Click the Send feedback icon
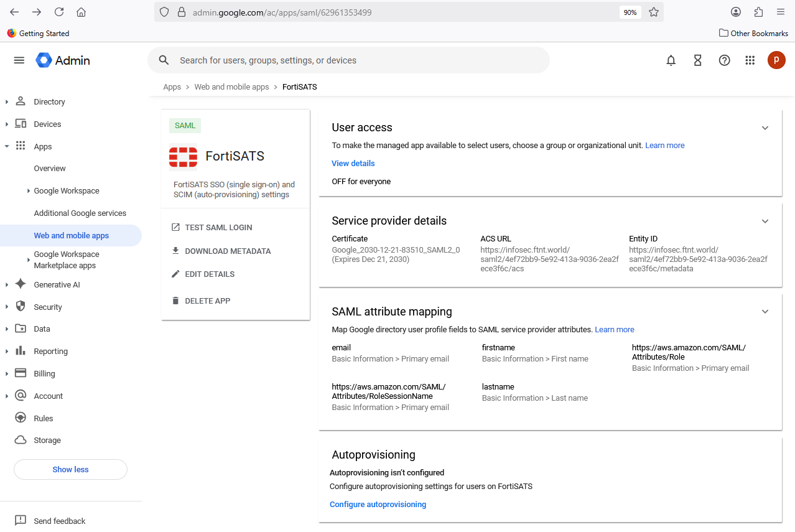The image size is (795, 532). [21, 521]
